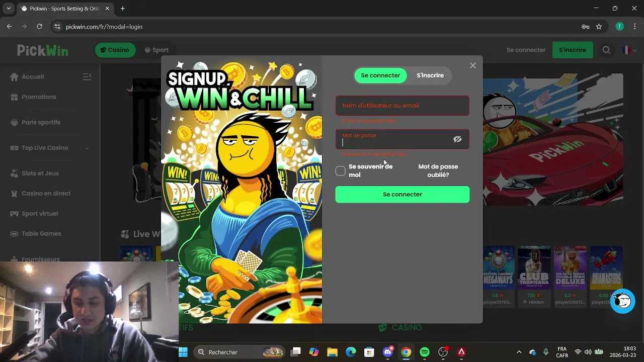Open the live chat support bubble
Viewport: 644px width, 362px height.
point(623,301)
